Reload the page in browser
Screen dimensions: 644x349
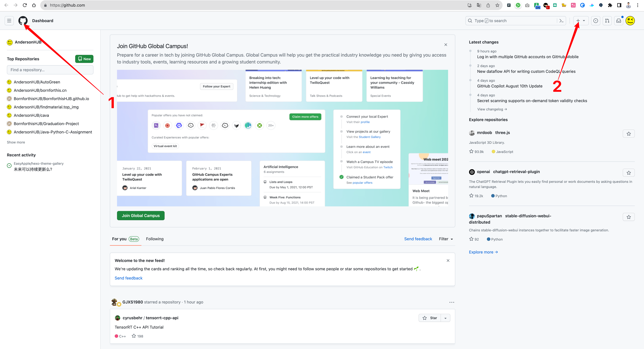(25, 5)
